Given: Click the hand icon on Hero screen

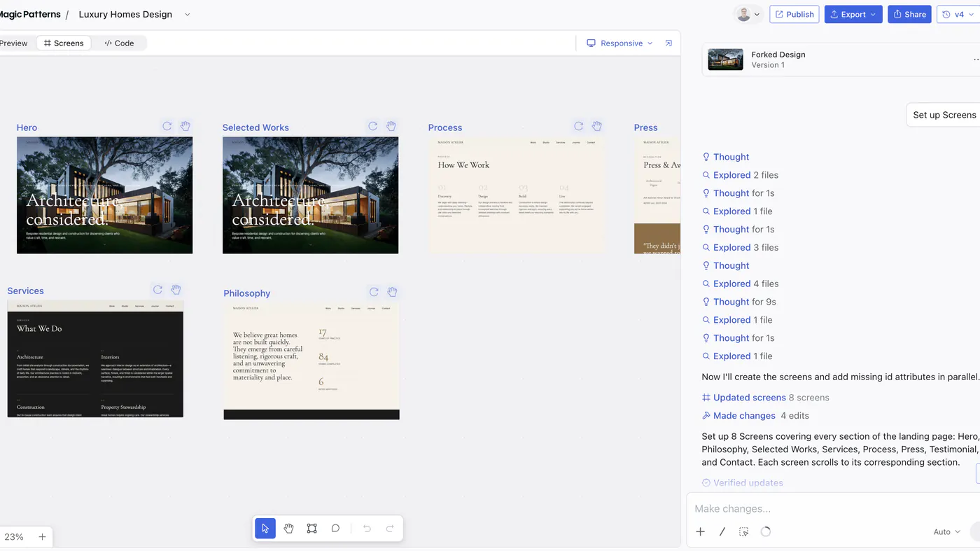Looking at the screenshot, I should coord(185,126).
